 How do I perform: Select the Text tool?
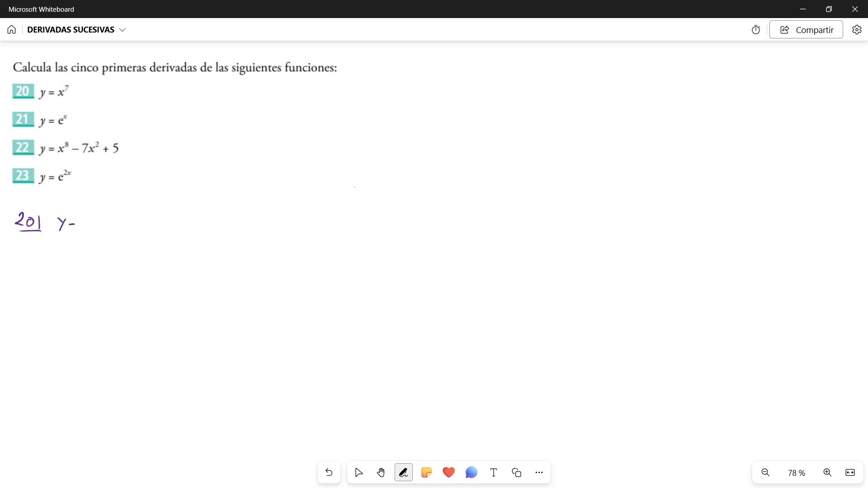pos(494,473)
